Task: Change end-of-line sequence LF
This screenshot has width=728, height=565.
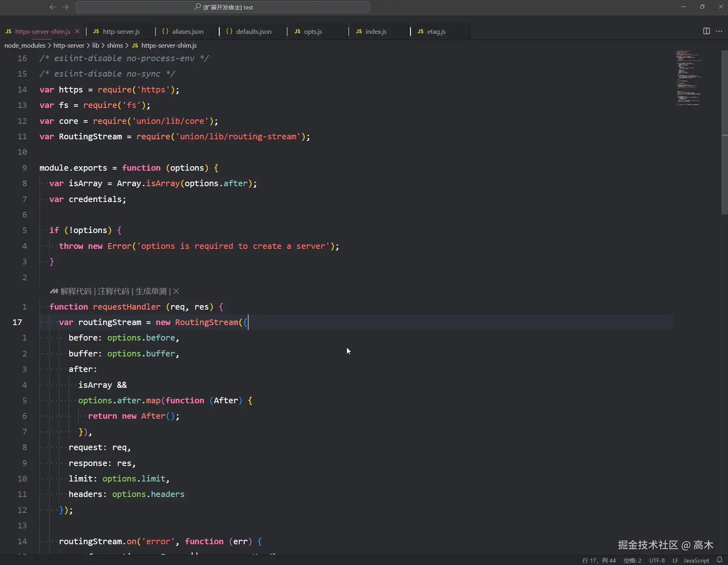Action: [x=675, y=561]
